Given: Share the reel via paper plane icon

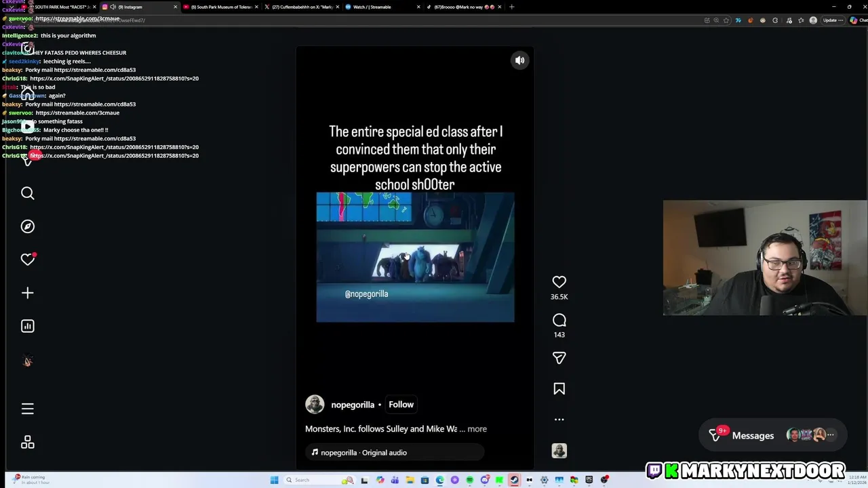Looking at the screenshot, I should [x=559, y=358].
